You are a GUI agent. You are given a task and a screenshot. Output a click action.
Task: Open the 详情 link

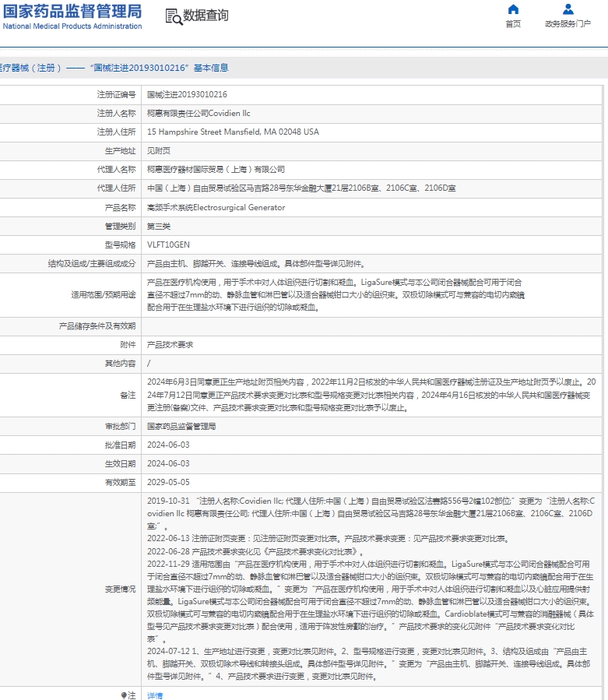155,695
